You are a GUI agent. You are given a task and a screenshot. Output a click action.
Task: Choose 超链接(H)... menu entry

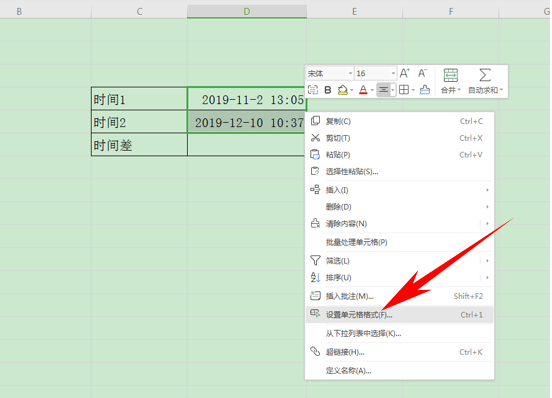399,352
